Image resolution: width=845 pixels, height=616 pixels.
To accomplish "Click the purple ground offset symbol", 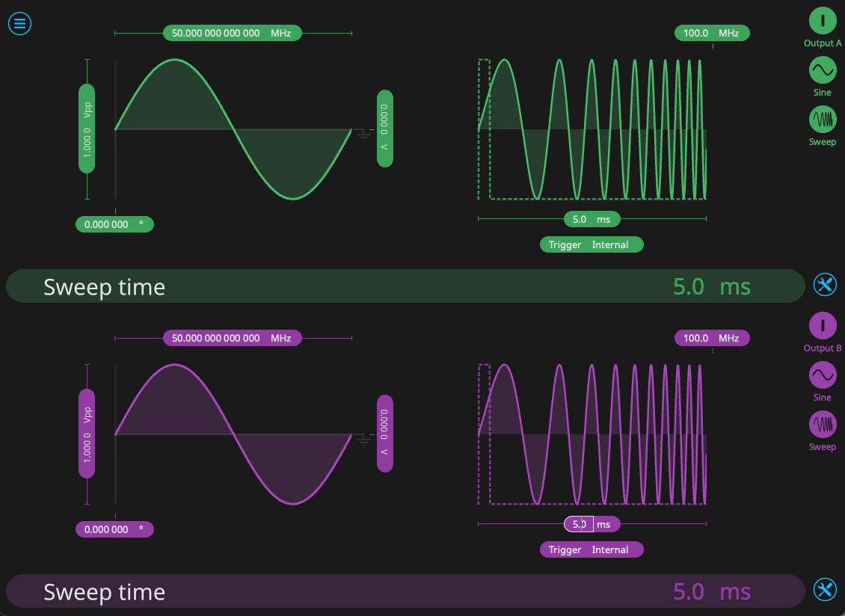I will pyautogui.click(x=363, y=440).
